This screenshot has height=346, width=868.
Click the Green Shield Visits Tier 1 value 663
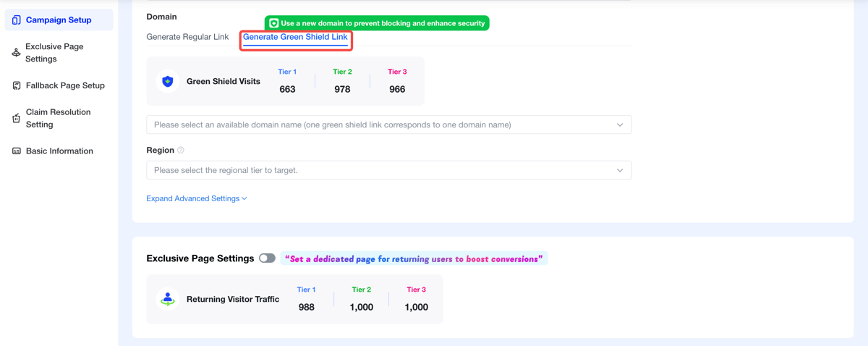click(287, 89)
